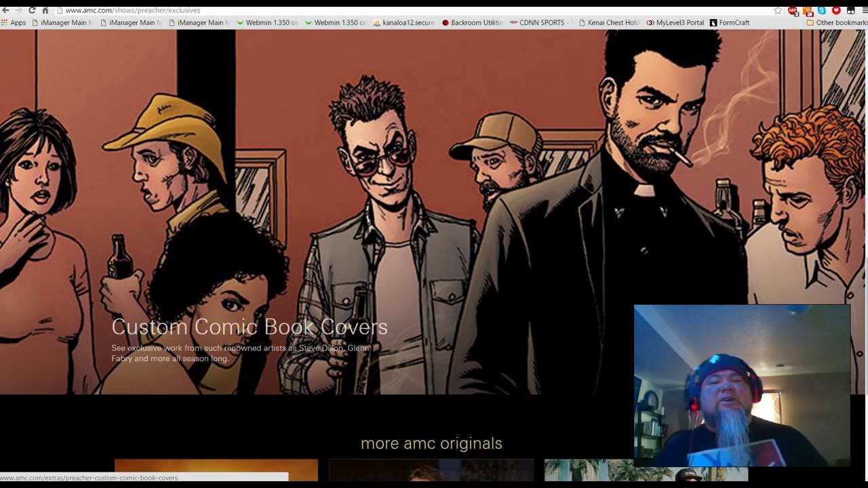Open the Apps shortcut in bookmarks bar
868x488 pixels.
pyautogui.click(x=14, y=22)
